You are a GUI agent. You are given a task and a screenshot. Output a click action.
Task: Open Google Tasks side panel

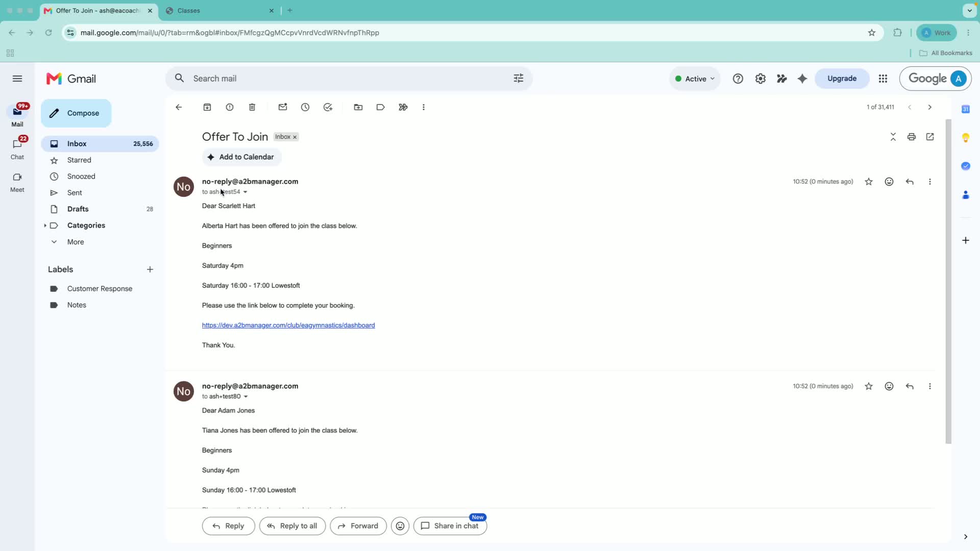click(966, 166)
